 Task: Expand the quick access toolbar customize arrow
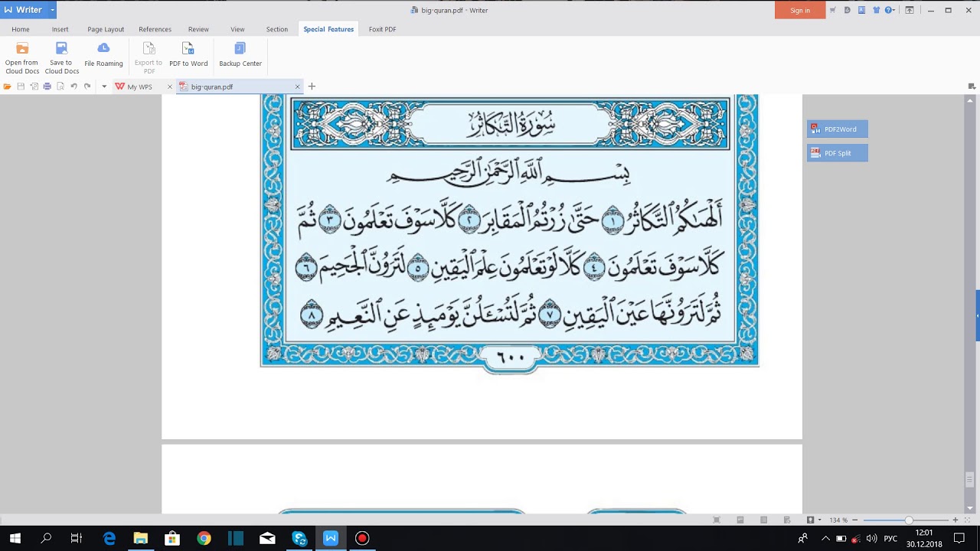tap(104, 86)
